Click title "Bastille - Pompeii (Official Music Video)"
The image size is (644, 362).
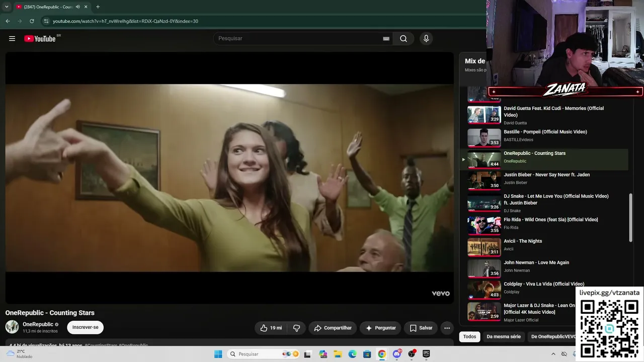point(545,132)
